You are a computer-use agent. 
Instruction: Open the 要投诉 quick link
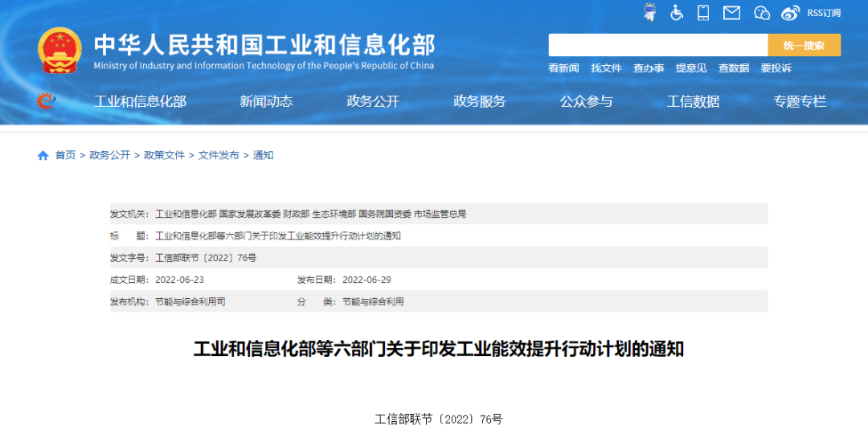click(776, 68)
